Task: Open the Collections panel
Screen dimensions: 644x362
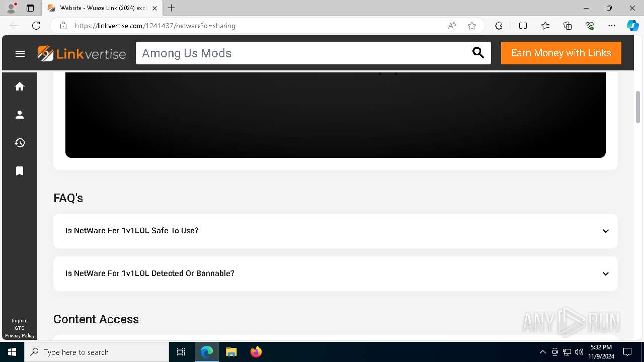Action: click(568, 26)
